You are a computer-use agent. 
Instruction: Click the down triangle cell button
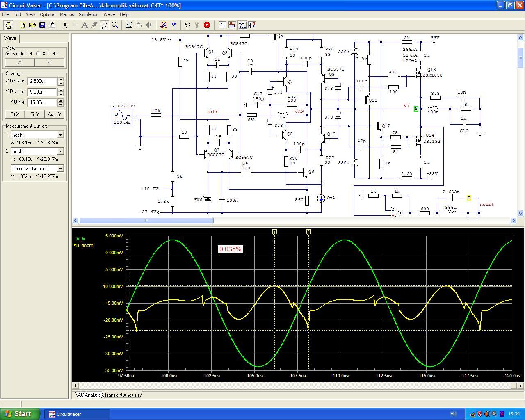pyautogui.click(x=50, y=63)
